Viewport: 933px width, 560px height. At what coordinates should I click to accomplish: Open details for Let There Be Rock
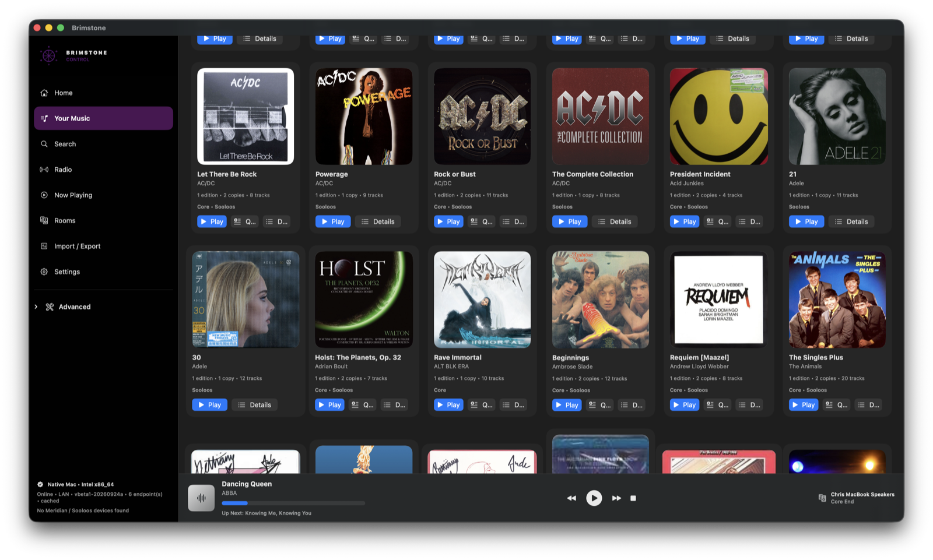pos(277,221)
